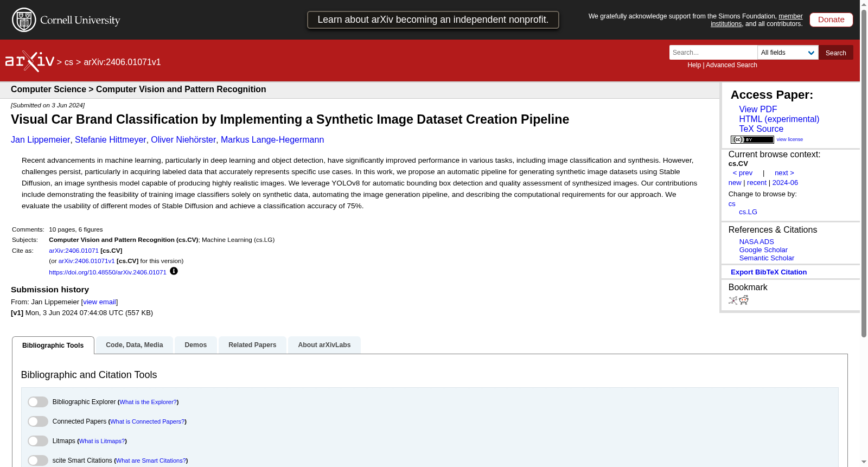The width and height of the screenshot is (868, 467).
Task: Click Export BibTeX Citation
Action: [x=769, y=272]
